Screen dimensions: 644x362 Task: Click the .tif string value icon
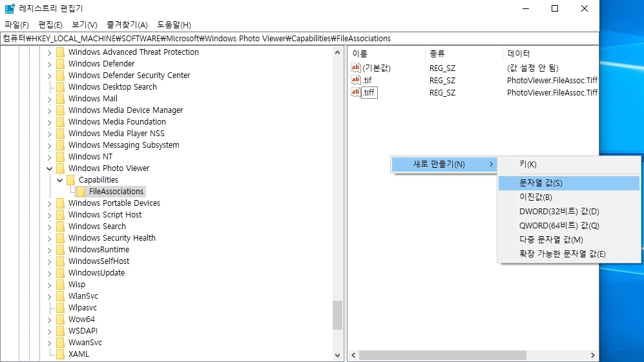pyautogui.click(x=356, y=79)
